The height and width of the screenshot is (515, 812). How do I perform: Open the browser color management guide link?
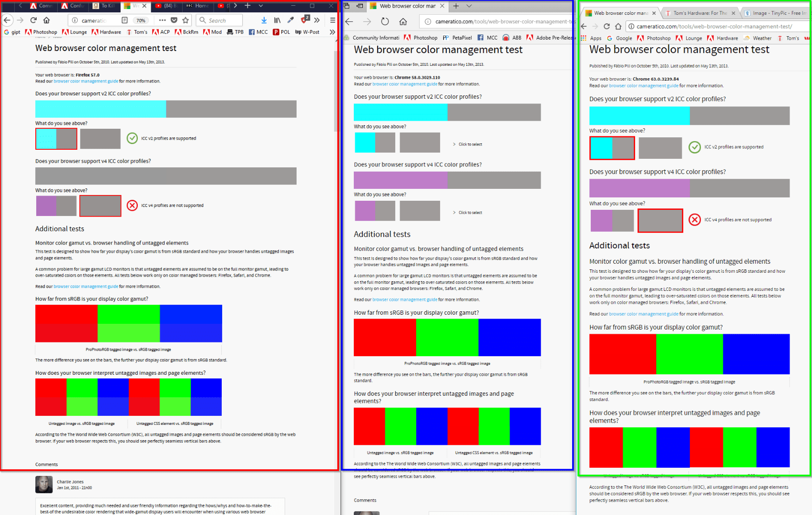point(86,81)
